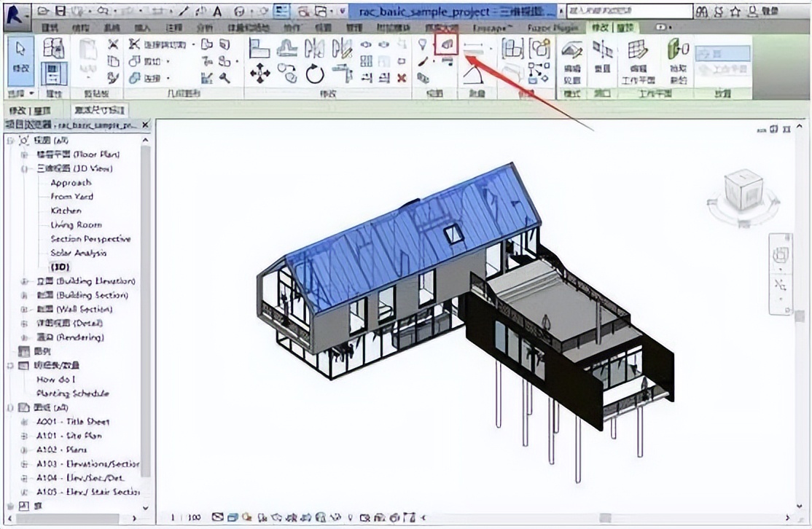The height and width of the screenshot is (529, 812).
Task: Click the red Delete X icon
Action: click(402, 77)
